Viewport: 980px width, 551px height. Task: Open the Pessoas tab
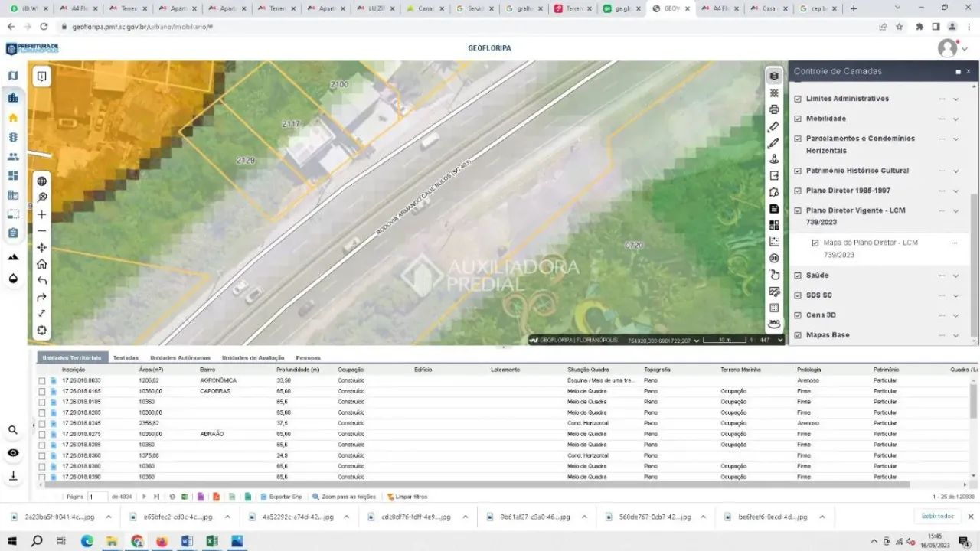pyautogui.click(x=308, y=357)
